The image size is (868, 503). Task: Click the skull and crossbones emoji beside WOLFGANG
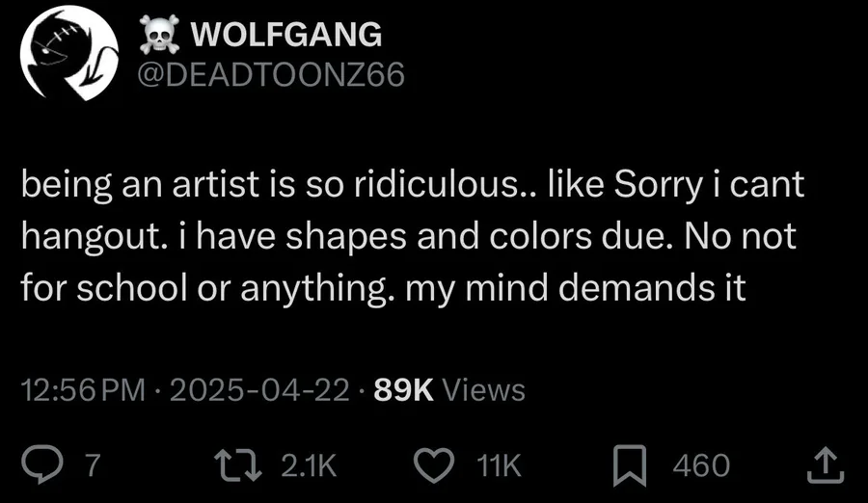[160, 36]
